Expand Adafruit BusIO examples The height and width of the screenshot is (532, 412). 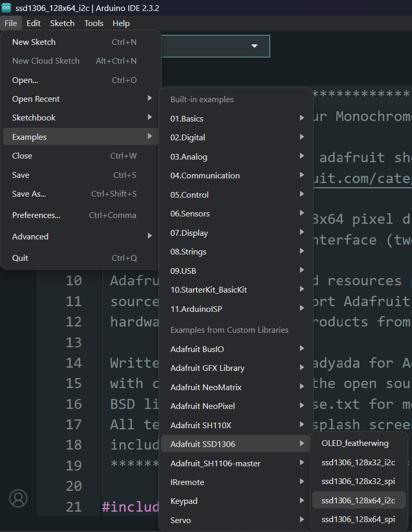click(236, 349)
